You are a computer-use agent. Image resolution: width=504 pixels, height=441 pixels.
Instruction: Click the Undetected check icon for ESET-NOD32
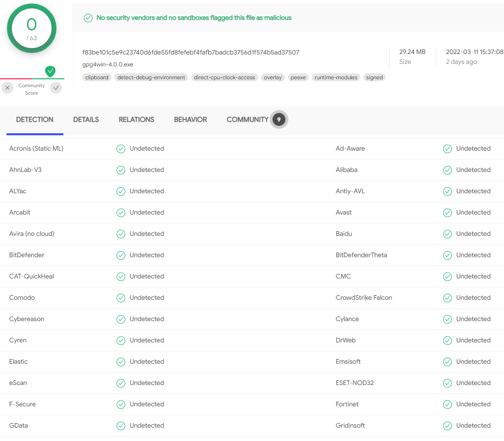click(448, 383)
